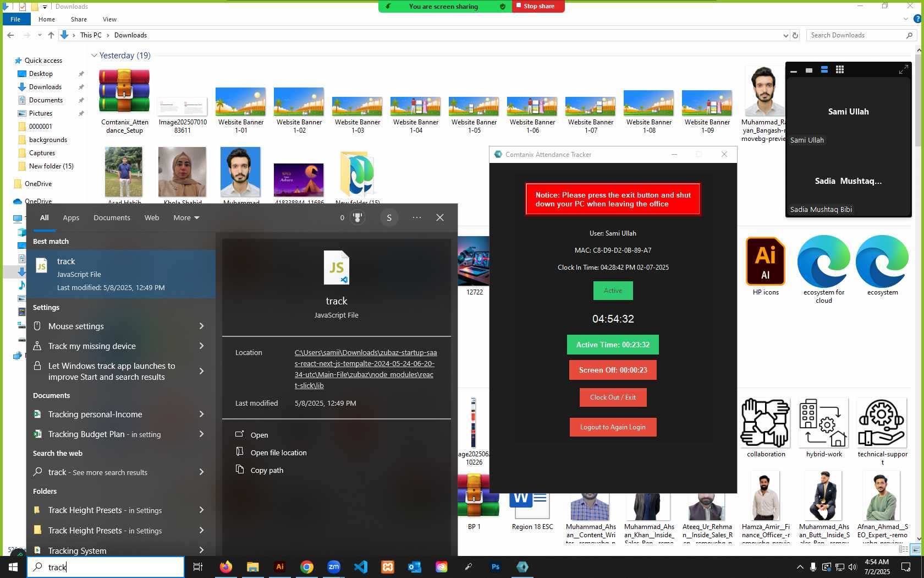Open Windows Start menu
924x578 pixels.
click(13, 567)
